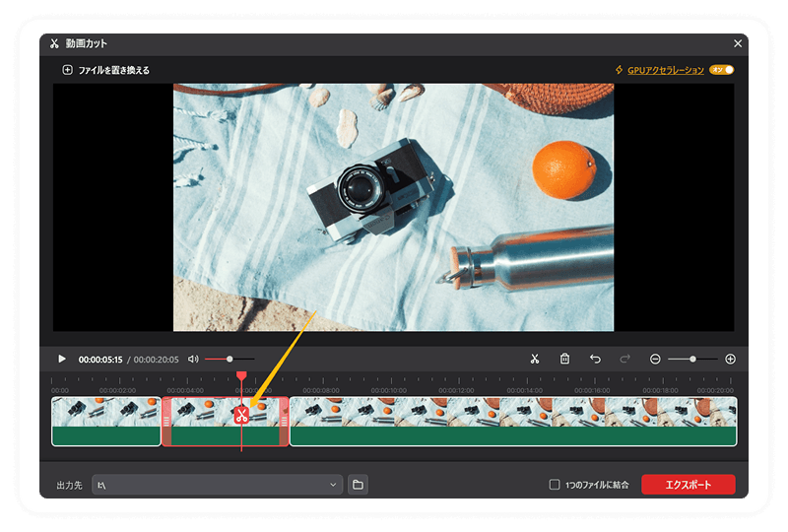The image size is (788, 532).
Task: Select the first timeline clip segment
Action: (106, 422)
